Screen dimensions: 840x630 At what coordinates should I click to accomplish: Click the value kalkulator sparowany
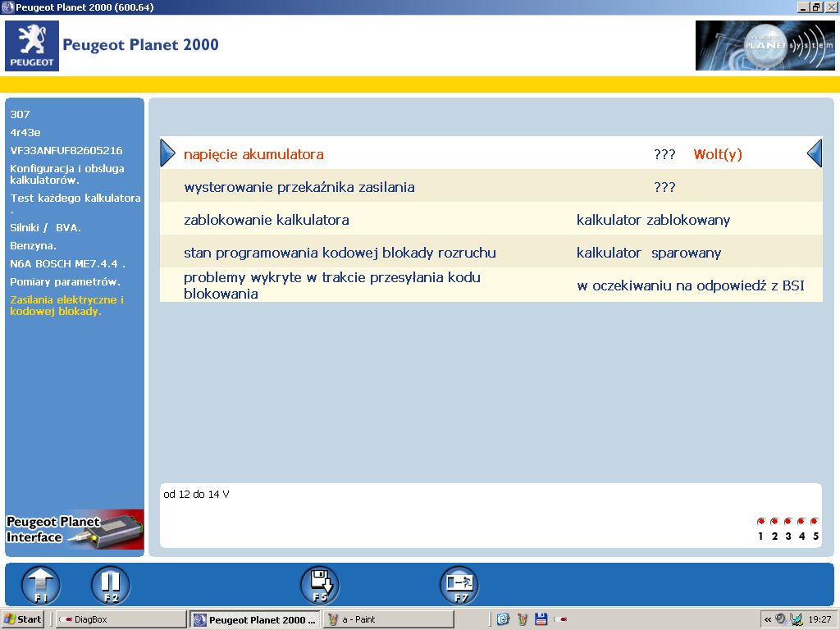(x=649, y=253)
